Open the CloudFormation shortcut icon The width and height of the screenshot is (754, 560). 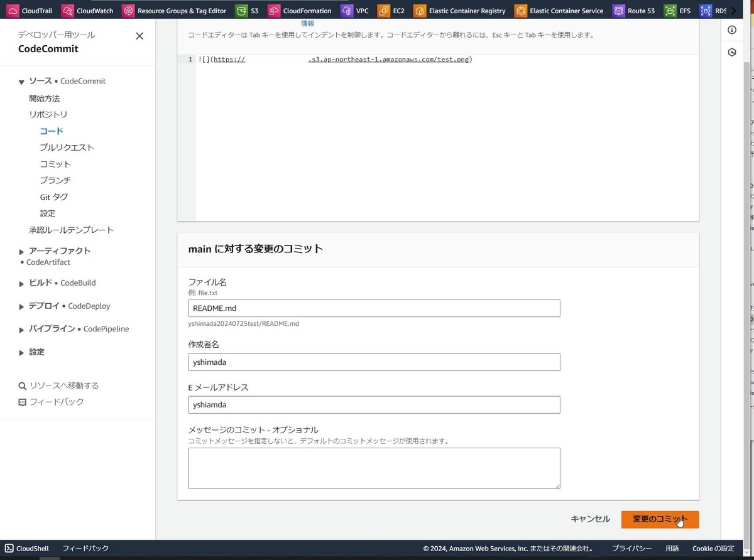273,11
